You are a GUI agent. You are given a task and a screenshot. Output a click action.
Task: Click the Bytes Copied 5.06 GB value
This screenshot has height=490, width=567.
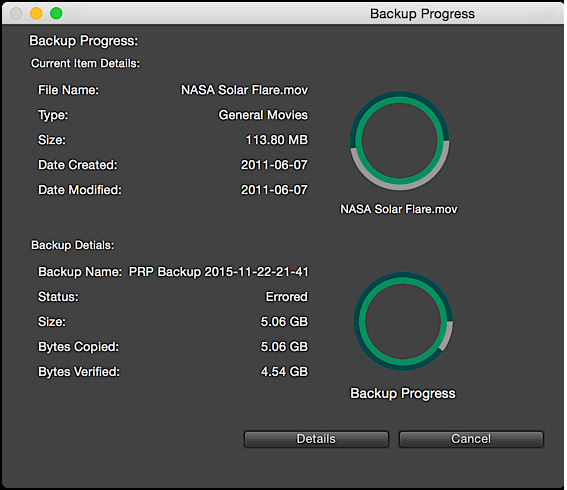click(x=284, y=346)
